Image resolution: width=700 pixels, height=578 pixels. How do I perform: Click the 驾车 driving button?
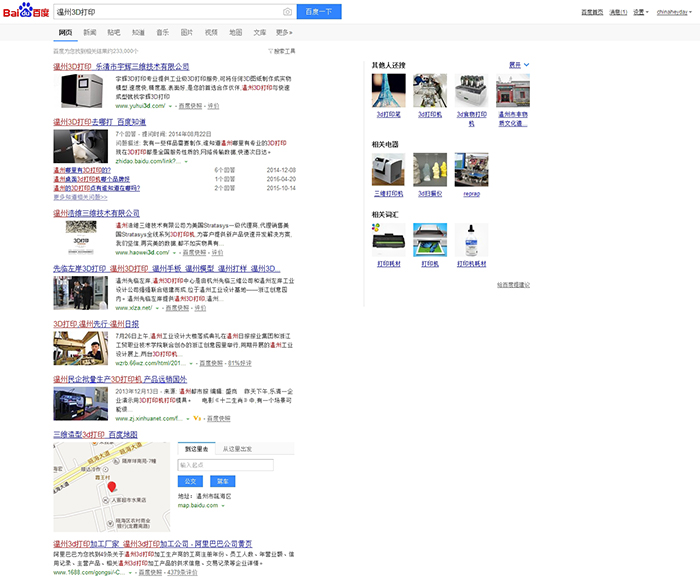222,481
